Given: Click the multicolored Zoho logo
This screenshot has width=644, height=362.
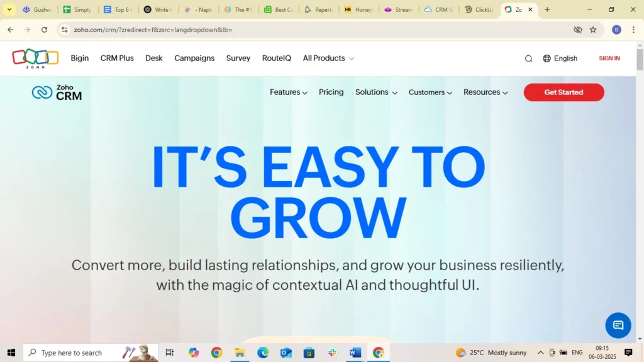Looking at the screenshot, I should tap(35, 58).
